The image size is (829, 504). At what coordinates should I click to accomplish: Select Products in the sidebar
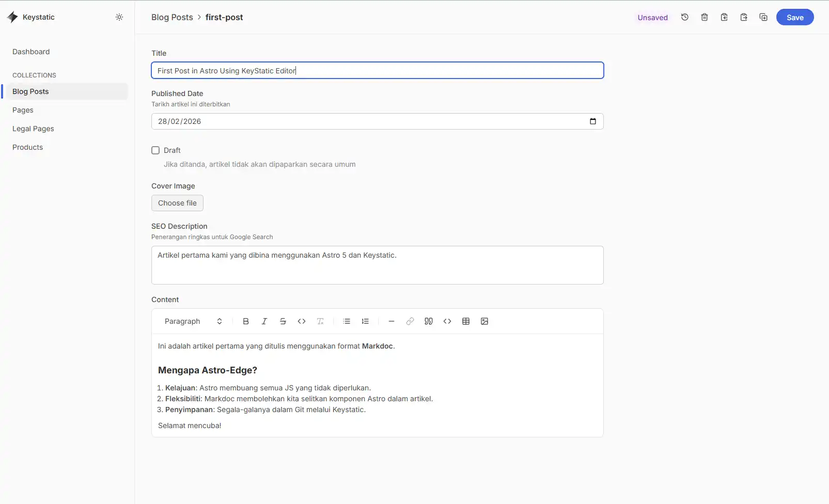click(x=27, y=147)
